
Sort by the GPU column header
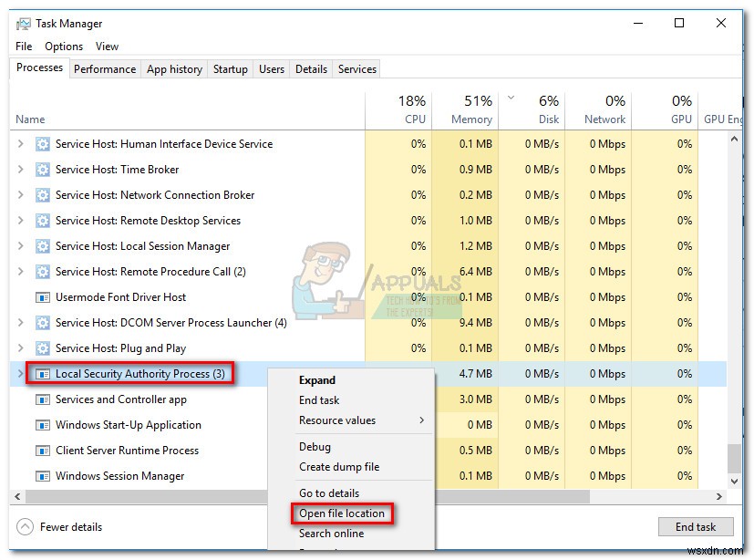coord(665,110)
